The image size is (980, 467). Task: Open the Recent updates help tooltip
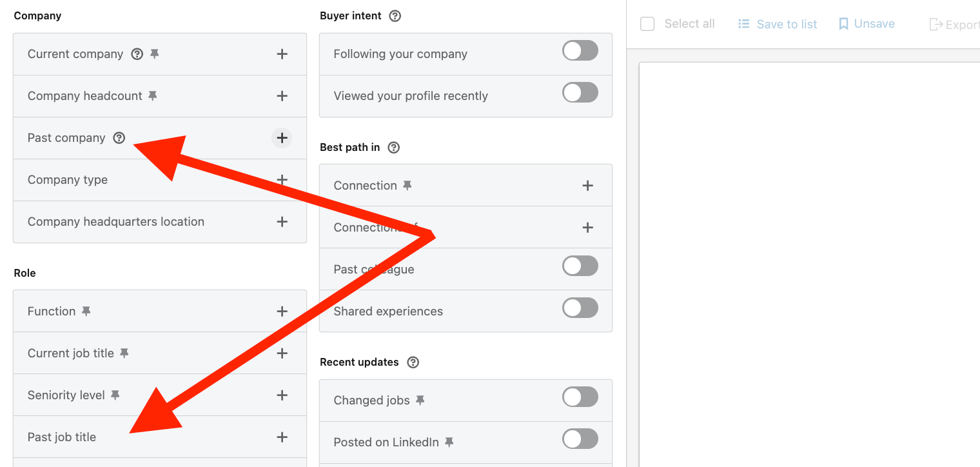coord(413,362)
